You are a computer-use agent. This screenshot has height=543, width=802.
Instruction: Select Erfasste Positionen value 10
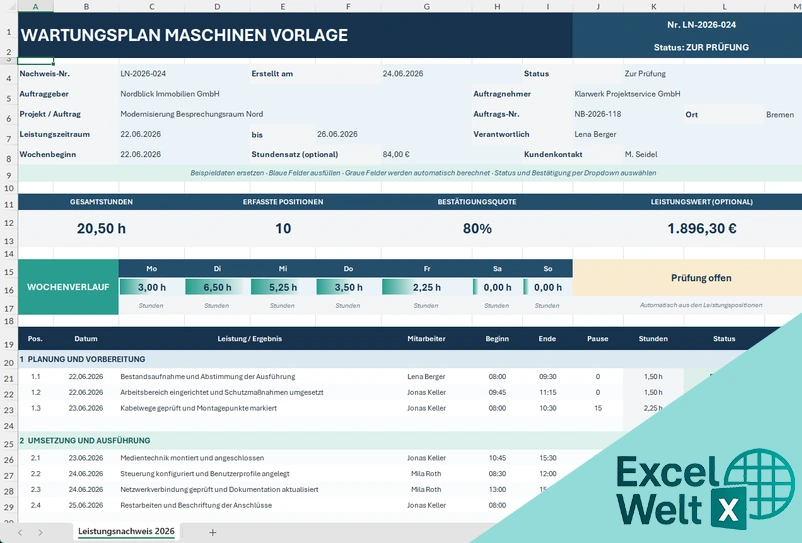click(x=283, y=229)
